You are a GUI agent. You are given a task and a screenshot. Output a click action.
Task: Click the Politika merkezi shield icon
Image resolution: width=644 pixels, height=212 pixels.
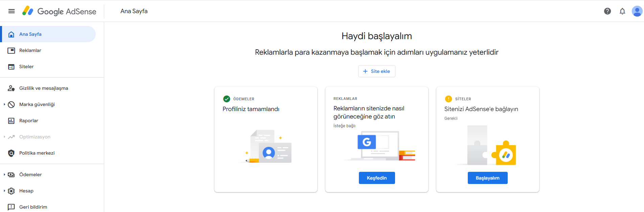(11, 153)
